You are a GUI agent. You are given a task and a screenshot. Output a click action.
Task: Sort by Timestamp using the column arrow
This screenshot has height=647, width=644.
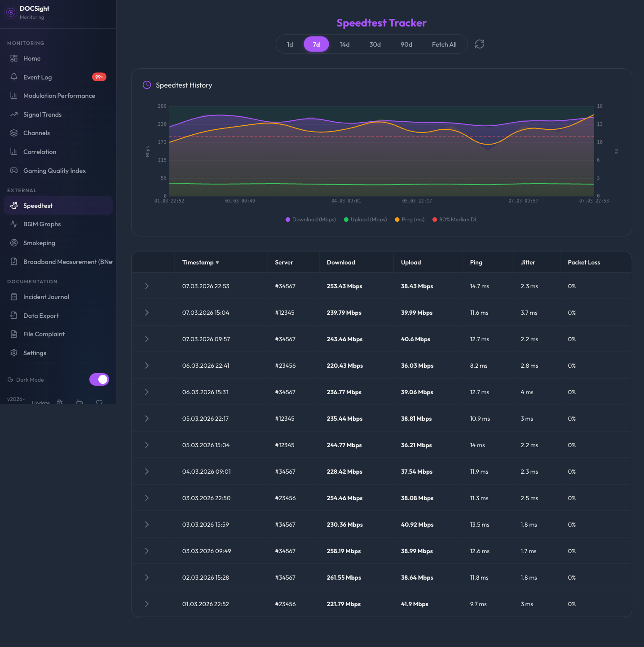217,262
